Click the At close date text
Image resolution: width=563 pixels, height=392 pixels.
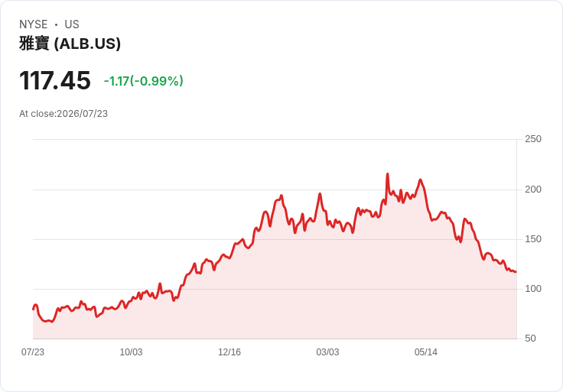[63, 114]
